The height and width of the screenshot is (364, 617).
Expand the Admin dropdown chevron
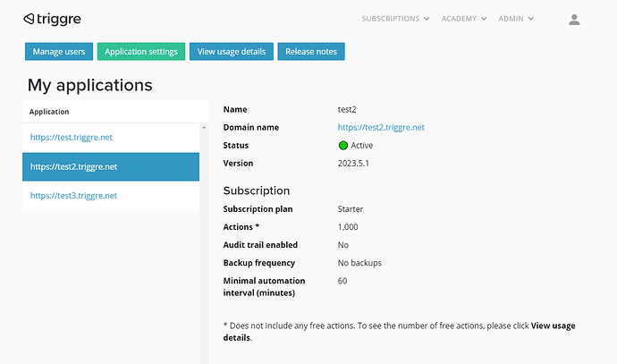coord(531,19)
